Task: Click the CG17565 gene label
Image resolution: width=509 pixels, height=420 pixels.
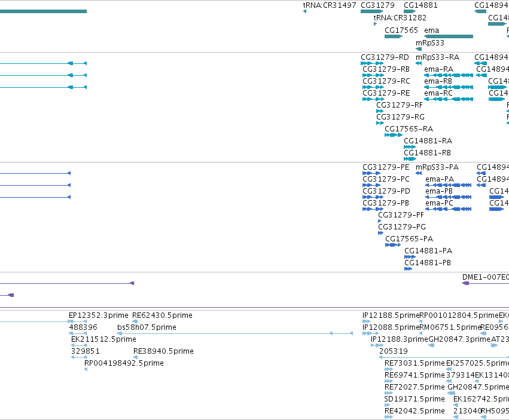Action: [401, 30]
